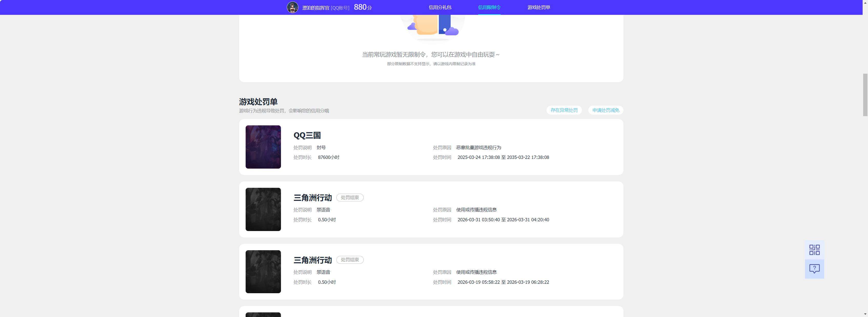This screenshot has height=317, width=868.
Task: Click the QQ三国 game title
Action: click(307, 135)
